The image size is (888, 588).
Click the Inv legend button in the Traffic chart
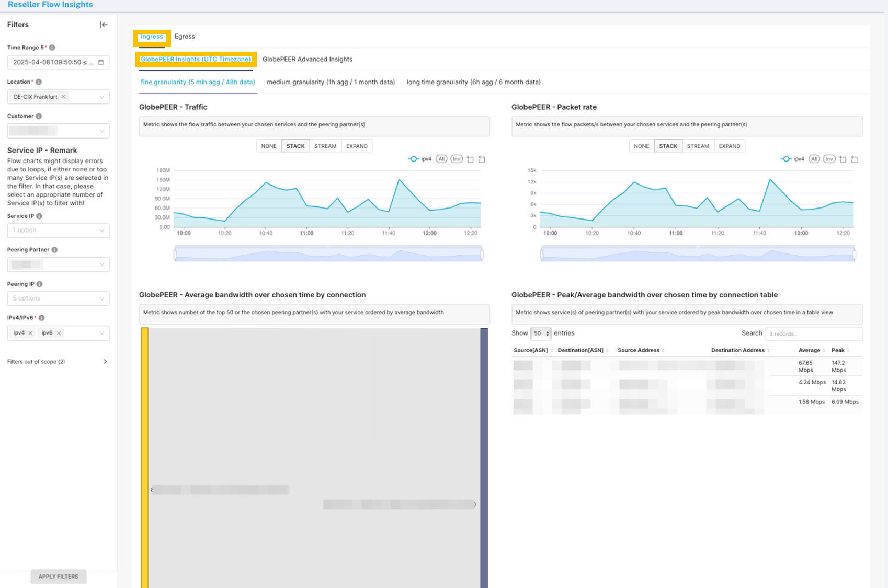(x=457, y=159)
